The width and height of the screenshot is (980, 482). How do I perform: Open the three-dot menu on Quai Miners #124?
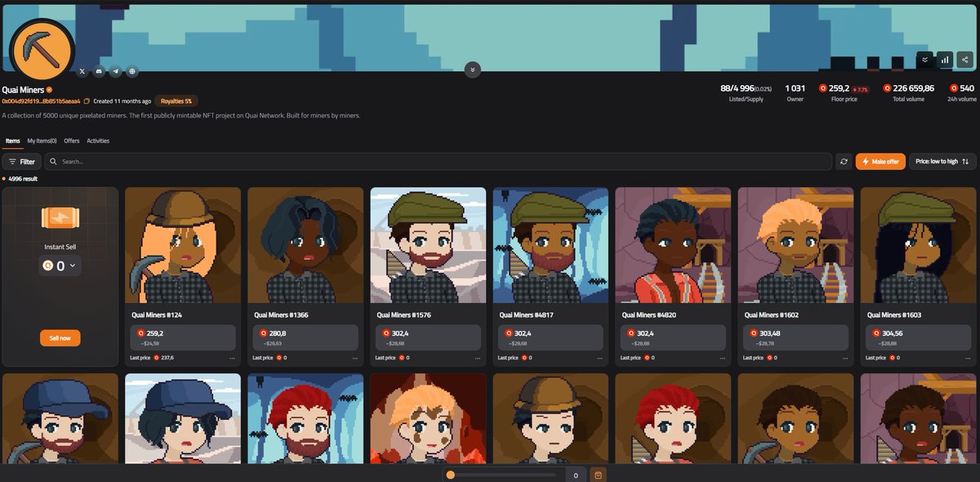(232, 358)
